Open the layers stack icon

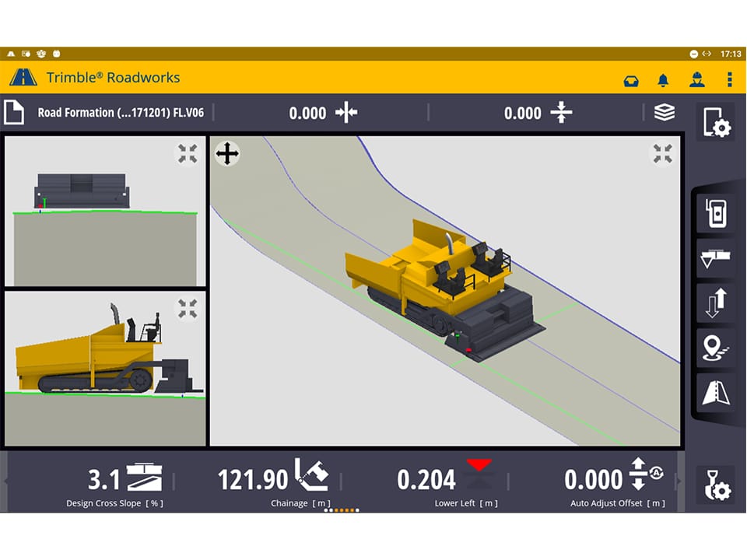(664, 112)
